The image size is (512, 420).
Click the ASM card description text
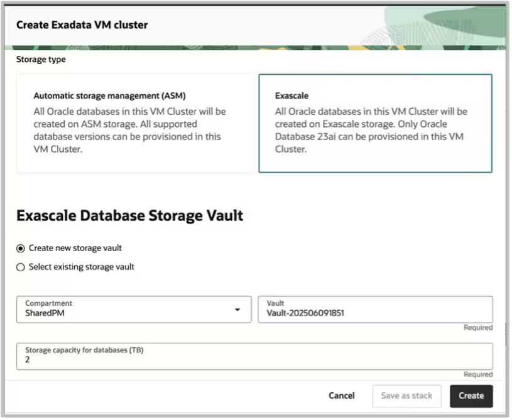coord(128,124)
